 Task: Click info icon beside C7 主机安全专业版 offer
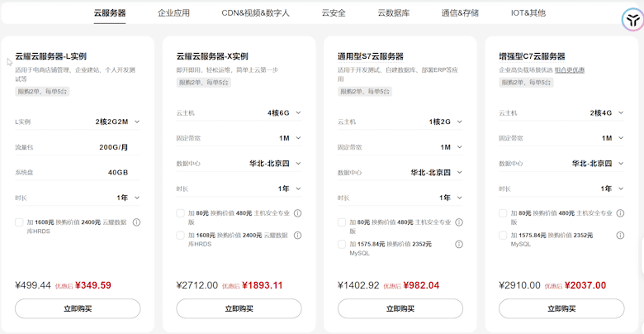620,213
